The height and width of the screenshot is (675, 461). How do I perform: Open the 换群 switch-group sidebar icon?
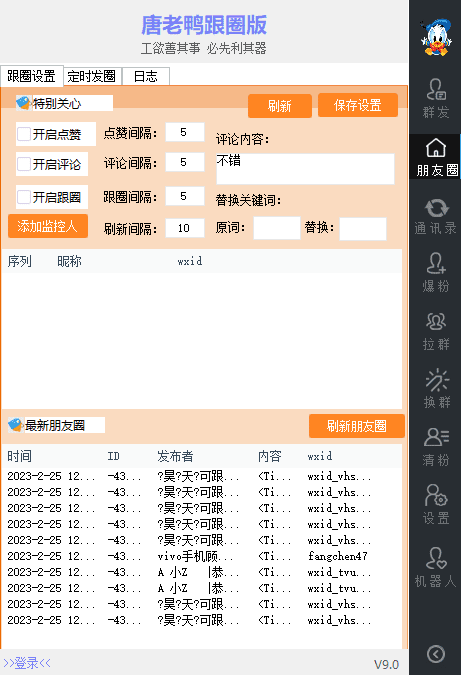point(436,389)
